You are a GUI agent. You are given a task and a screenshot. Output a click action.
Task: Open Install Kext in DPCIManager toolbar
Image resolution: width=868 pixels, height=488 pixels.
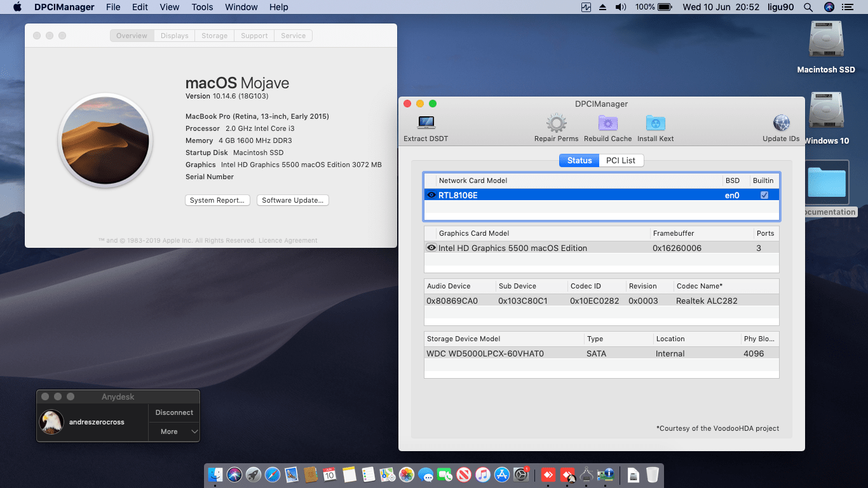(655, 123)
